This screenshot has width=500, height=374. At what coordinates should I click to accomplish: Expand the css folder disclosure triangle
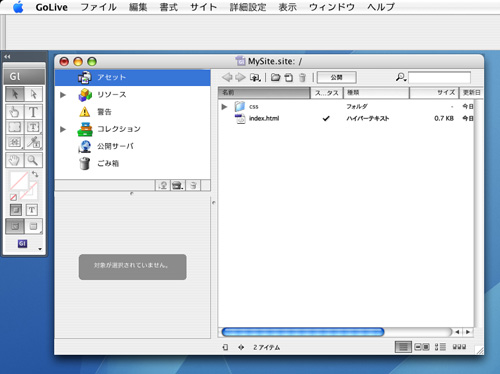(224, 107)
